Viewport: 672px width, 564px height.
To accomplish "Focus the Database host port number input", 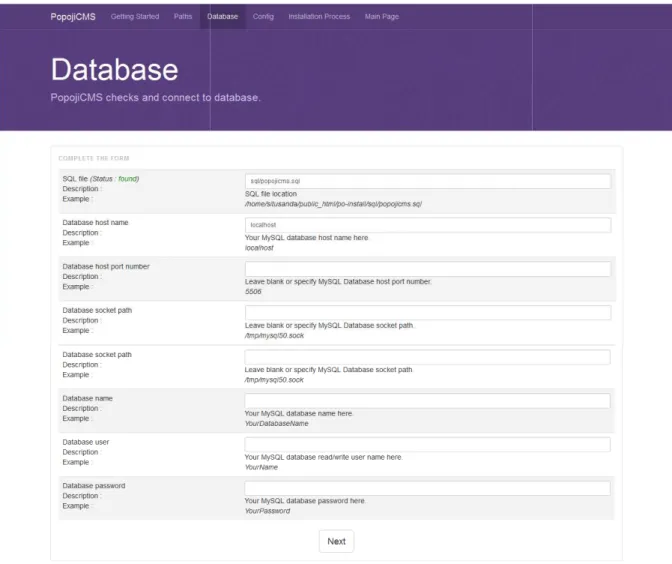I will 428,269.
